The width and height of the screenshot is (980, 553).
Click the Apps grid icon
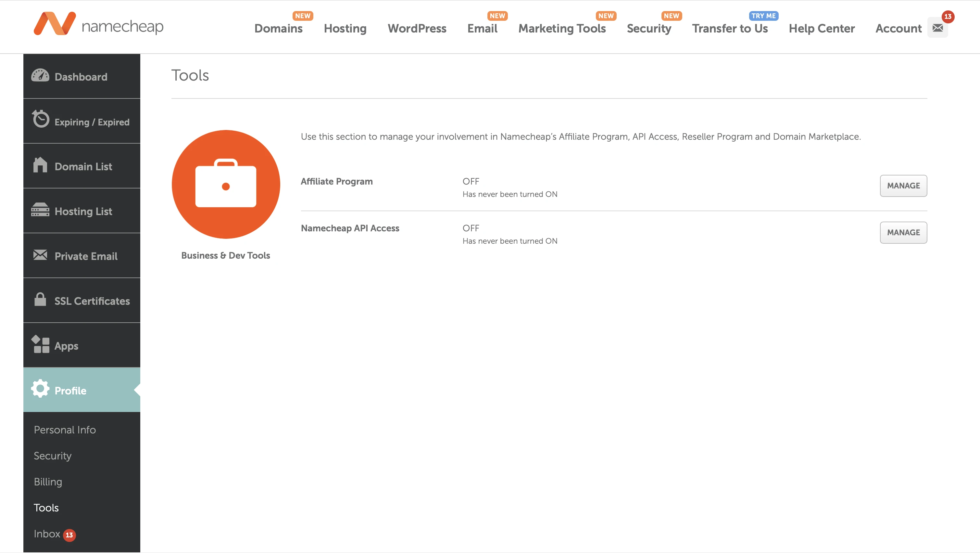40,344
